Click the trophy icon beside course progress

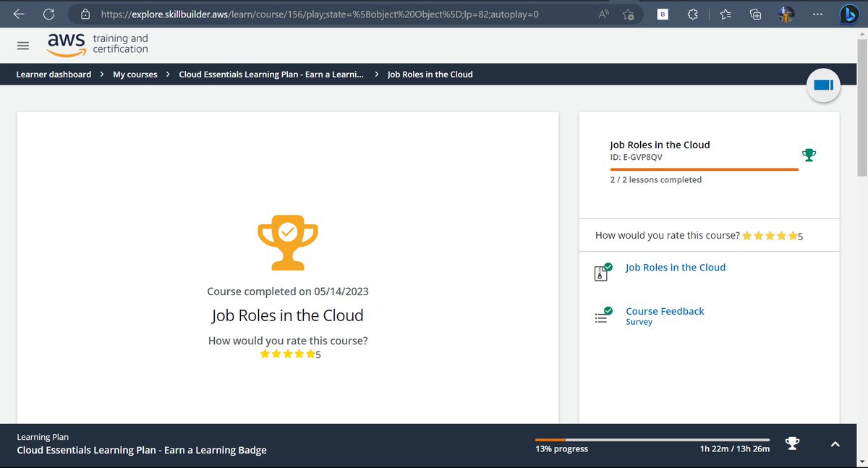point(809,154)
